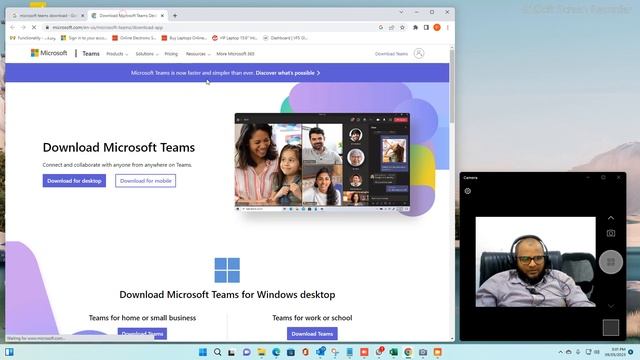The image size is (640, 360).
Task: Click the Chrome back arrow
Action: pyautogui.click(x=12, y=27)
